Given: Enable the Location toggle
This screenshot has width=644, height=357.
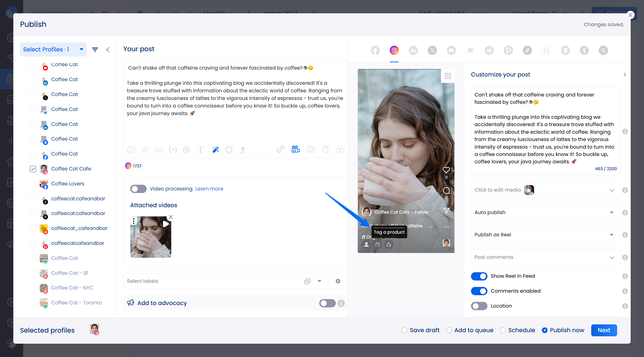Looking at the screenshot, I should pyautogui.click(x=479, y=306).
